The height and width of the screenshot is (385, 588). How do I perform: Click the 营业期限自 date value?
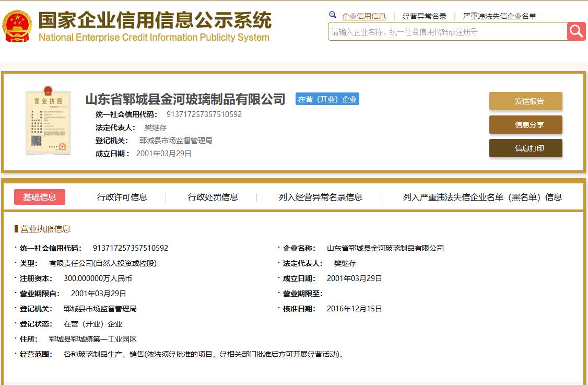pos(99,294)
